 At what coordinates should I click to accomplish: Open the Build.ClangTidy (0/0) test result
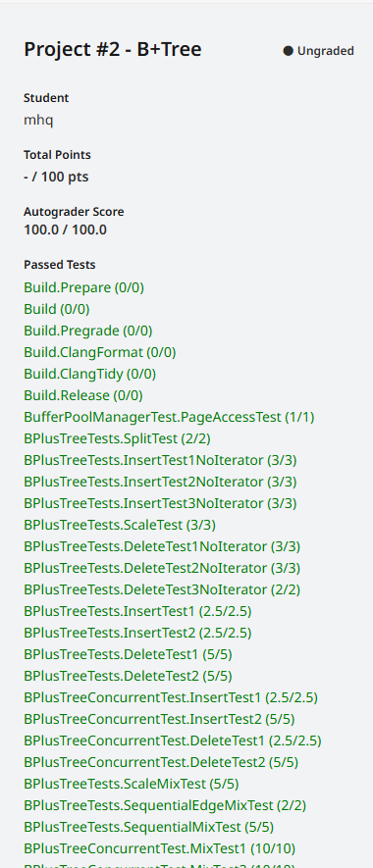coord(89,375)
